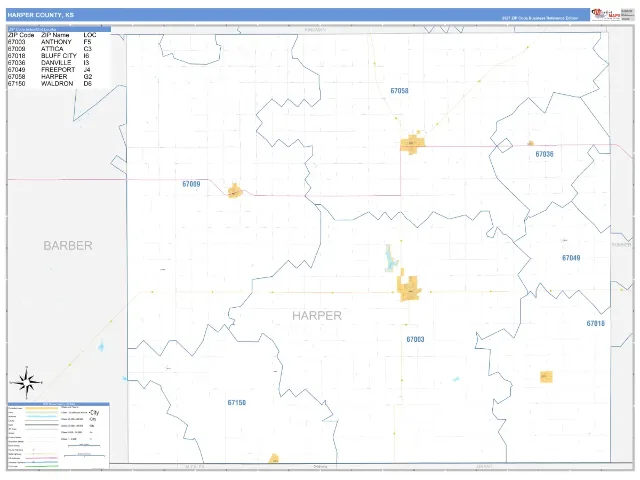Select 67009 in the ZIP index table
This screenshot has width=640, height=480.
16,49
